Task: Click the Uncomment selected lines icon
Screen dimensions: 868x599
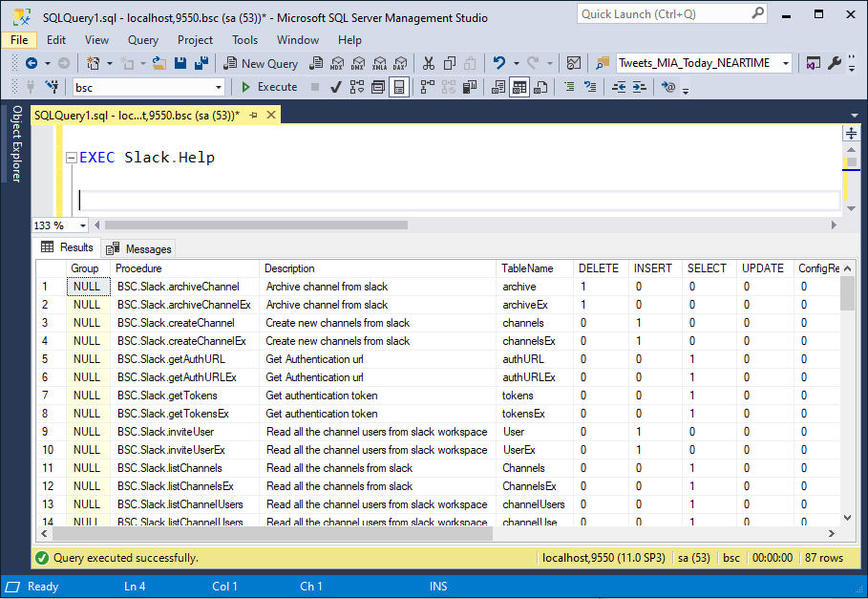Action: [591, 87]
